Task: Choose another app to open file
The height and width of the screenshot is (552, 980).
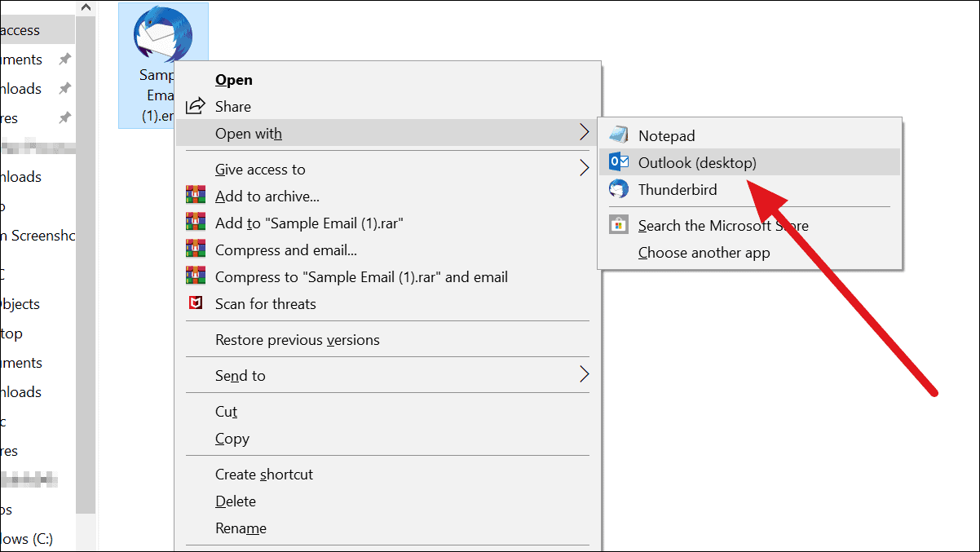Action: point(704,252)
